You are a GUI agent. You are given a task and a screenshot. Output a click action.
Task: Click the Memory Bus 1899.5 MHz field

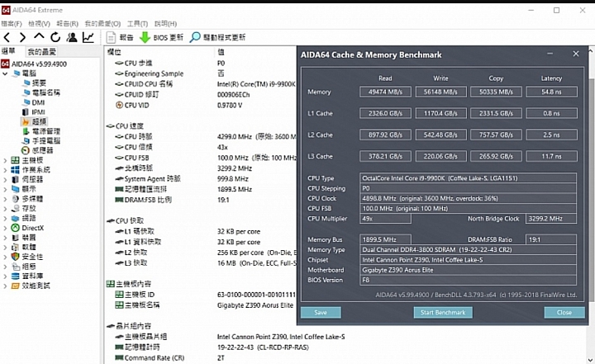[x=385, y=239]
